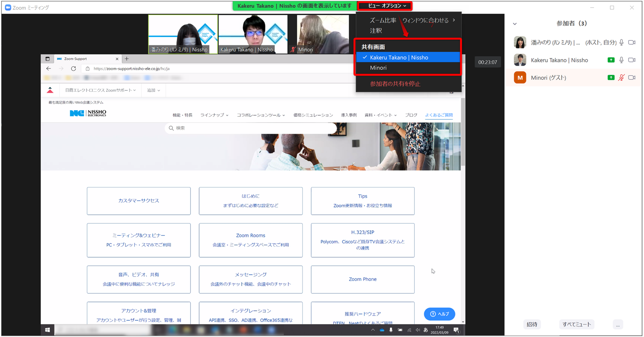The width and height of the screenshot is (644, 337).
Task: Close the Zoom-Support browser tab
Action: click(117, 59)
